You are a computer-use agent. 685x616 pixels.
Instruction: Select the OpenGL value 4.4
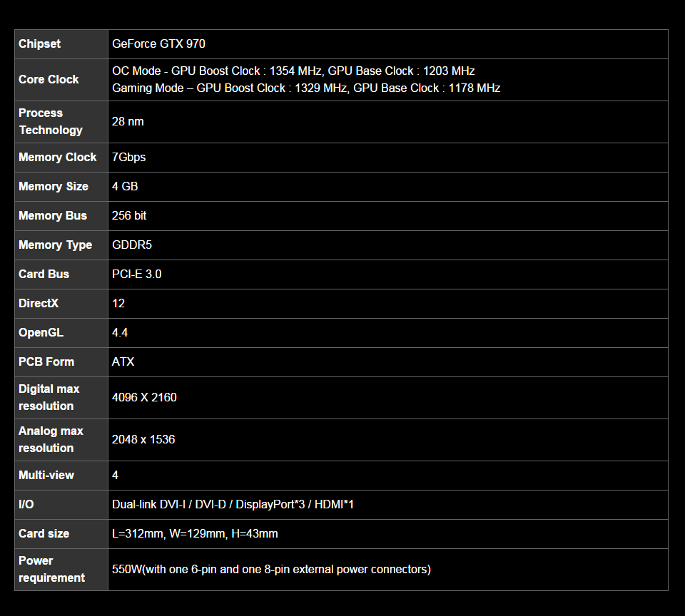[x=120, y=333]
